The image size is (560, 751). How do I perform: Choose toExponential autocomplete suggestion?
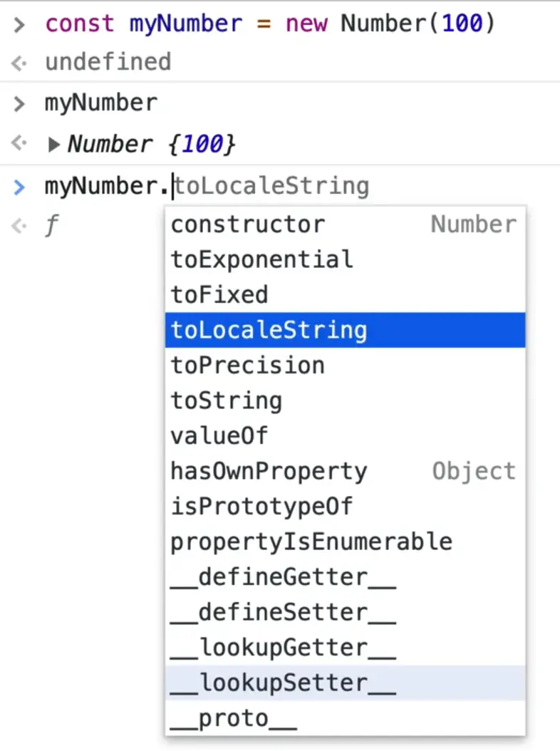(261, 259)
